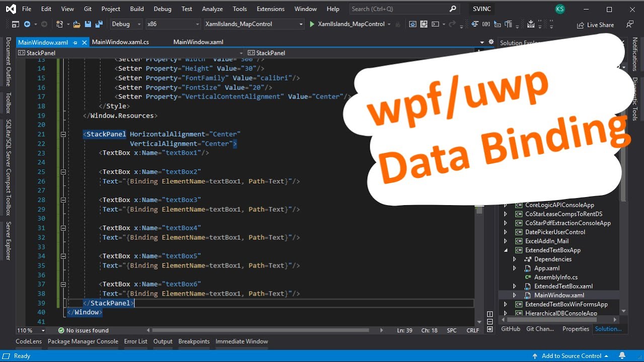Click the Feedback icon beside Live Share
This screenshot has height=362, width=644.
point(630,24)
